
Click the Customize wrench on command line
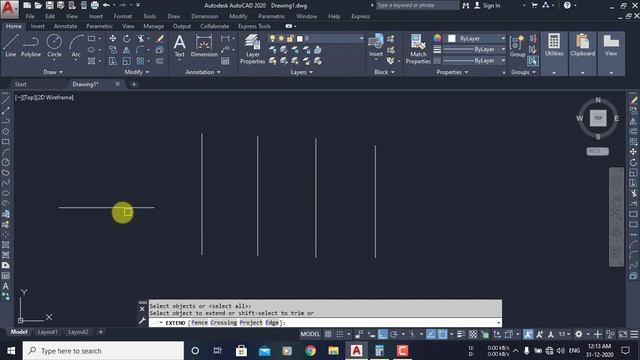click(x=142, y=321)
